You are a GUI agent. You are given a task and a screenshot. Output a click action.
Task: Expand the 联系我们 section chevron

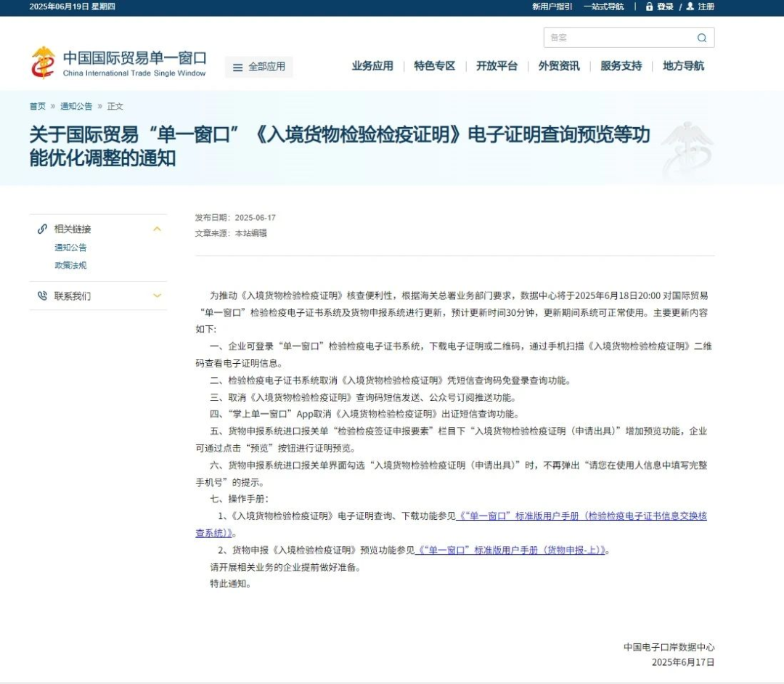[x=157, y=296]
